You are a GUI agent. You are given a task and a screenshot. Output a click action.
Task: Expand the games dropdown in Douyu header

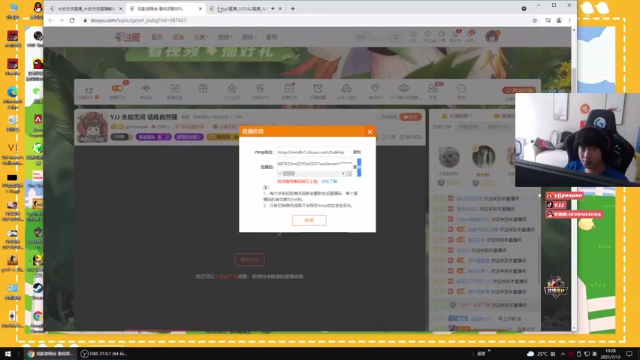click(249, 37)
